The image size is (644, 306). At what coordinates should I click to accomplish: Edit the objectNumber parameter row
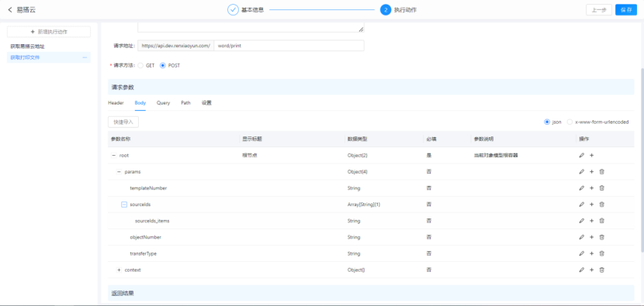point(581,237)
